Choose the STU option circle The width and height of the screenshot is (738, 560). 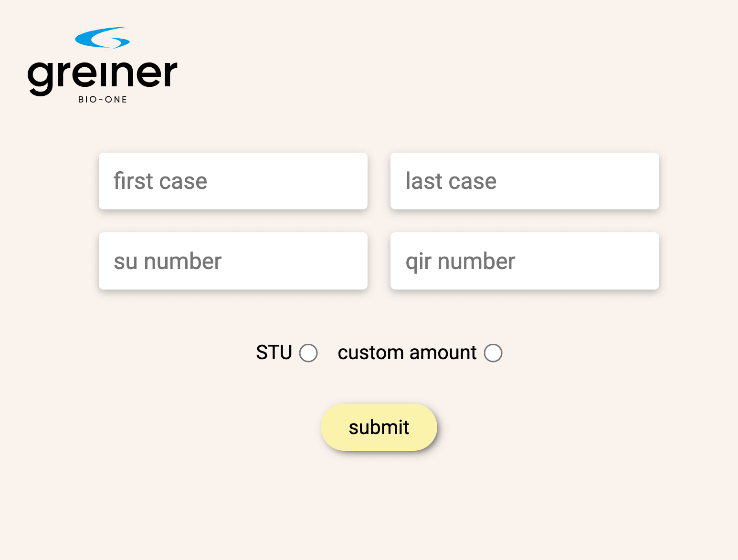(x=308, y=353)
